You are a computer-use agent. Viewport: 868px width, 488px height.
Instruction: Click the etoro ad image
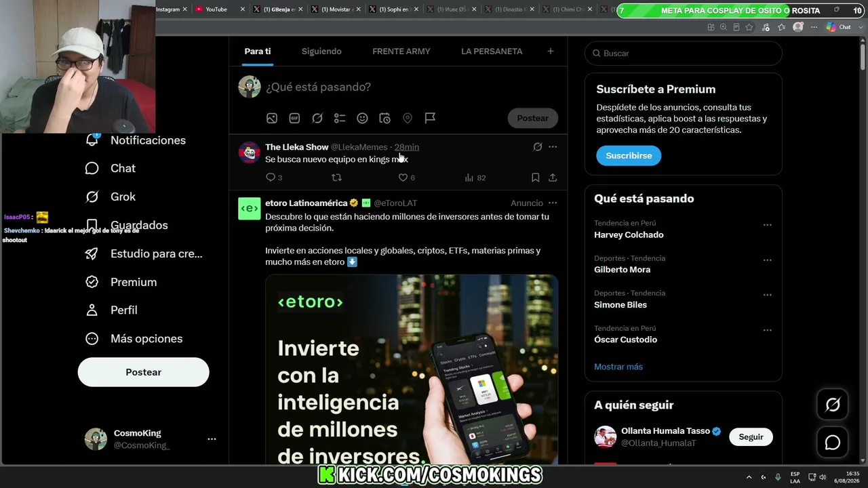[x=412, y=369]
